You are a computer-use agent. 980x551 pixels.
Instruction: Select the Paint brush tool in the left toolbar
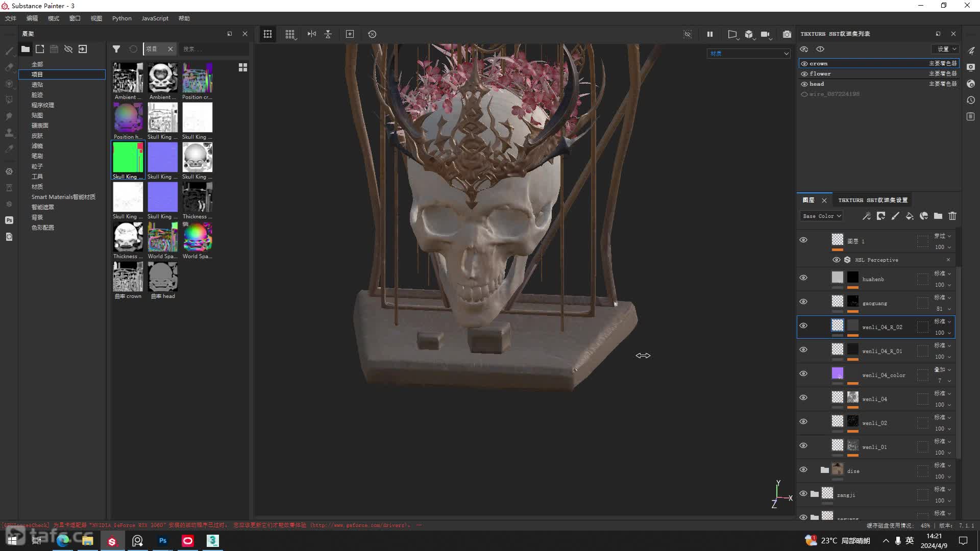coord(9,51)
